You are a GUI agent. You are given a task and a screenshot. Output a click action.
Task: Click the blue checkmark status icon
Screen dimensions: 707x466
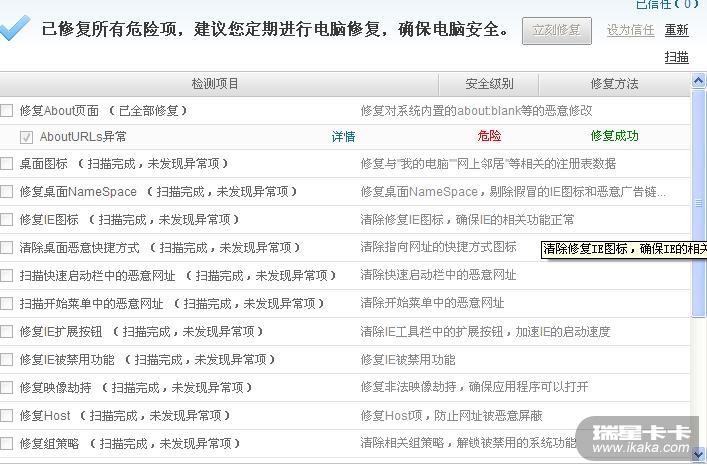pos(14,28)
